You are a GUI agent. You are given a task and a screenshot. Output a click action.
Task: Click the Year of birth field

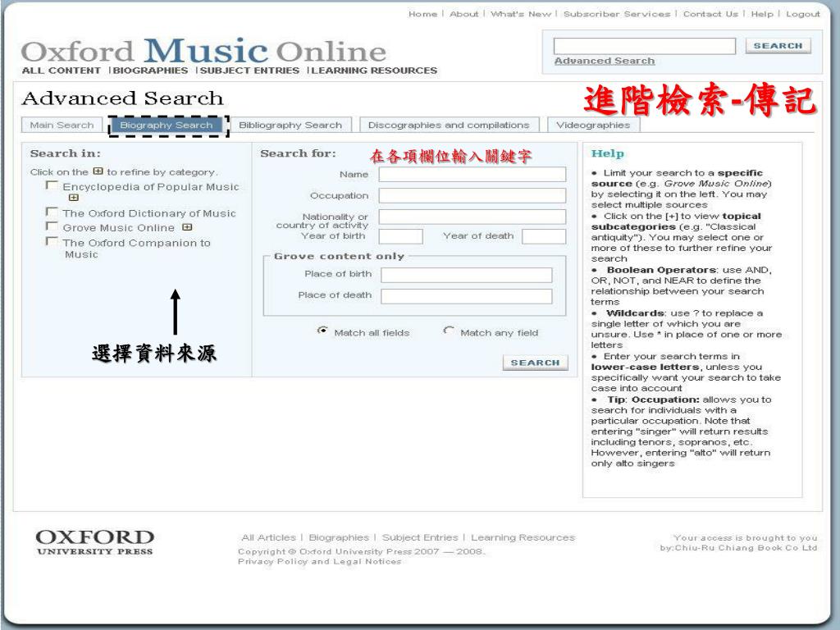pyautogui.click(x=400, y=236)
